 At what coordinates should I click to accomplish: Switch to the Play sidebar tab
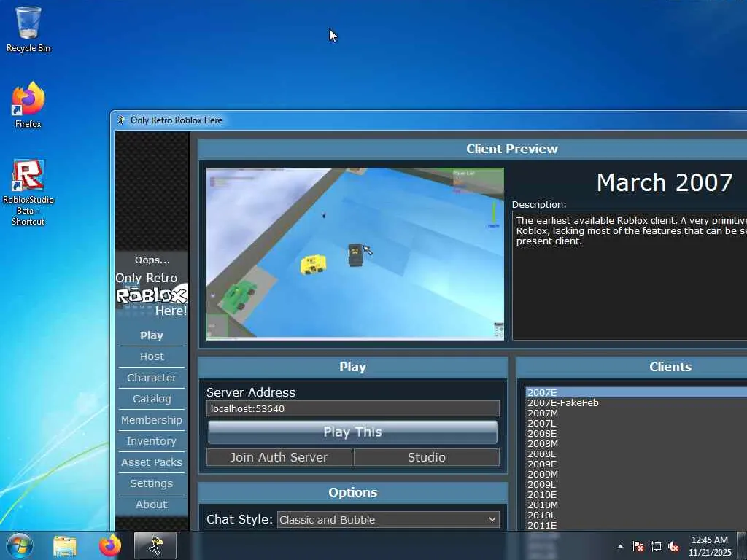152,335
